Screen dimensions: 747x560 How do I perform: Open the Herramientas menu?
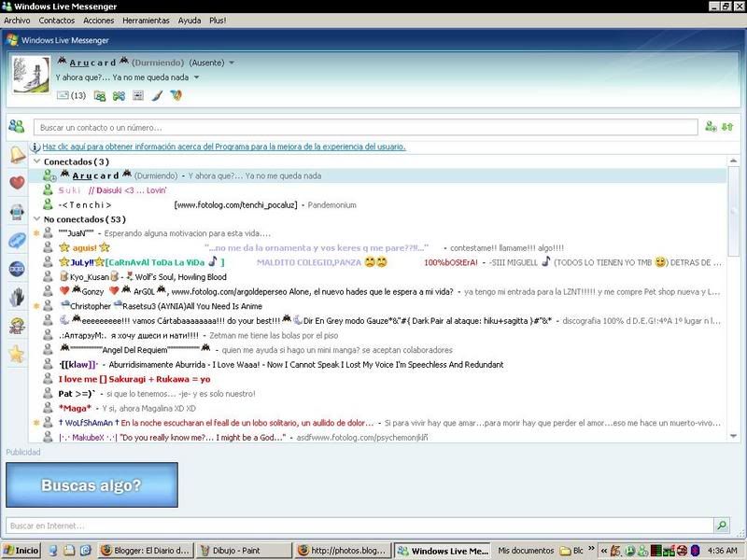[x=146, y=21]
